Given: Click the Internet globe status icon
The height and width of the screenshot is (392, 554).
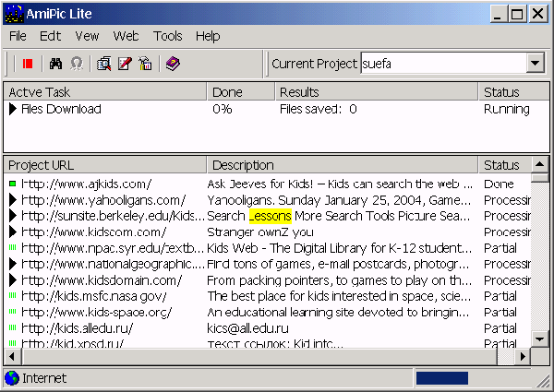Looking at the screenshot, I should (12, 378).
